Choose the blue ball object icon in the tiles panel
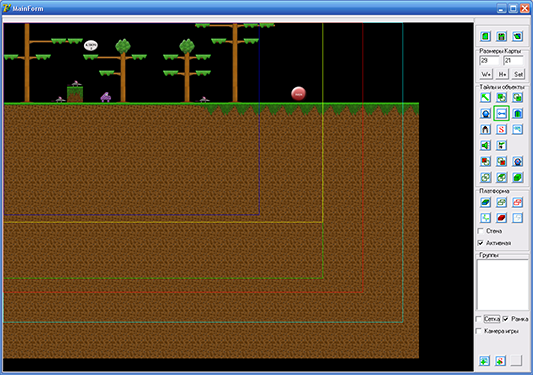The height and width of the screenshot is (375, 533). (x=485, y=114)
